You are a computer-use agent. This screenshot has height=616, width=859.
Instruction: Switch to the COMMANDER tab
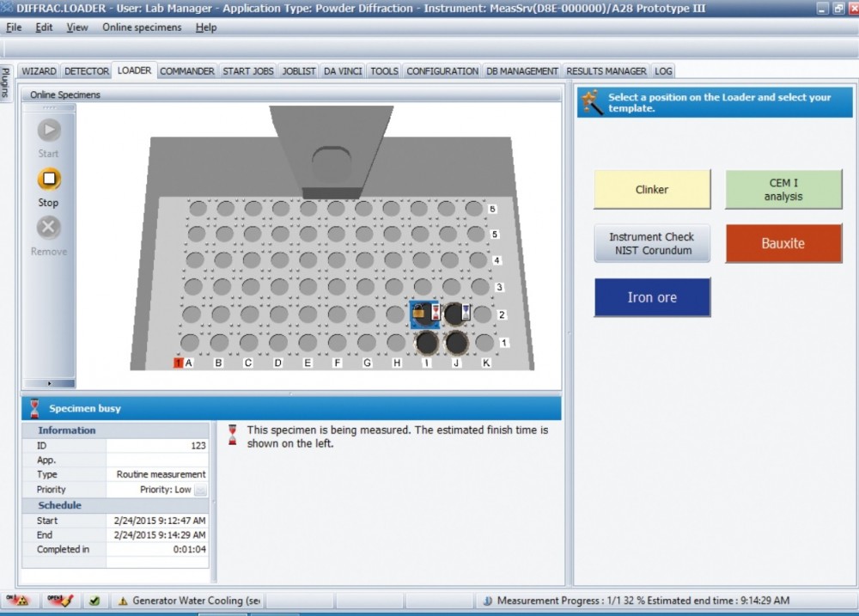(x=186, y=71)
